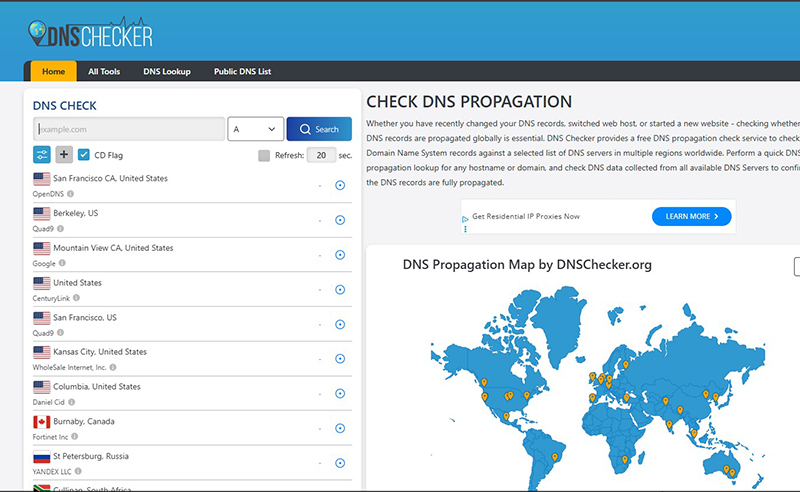Click the Brazil map pin
This screenshot has width=800, height=492.
(555, 458)
